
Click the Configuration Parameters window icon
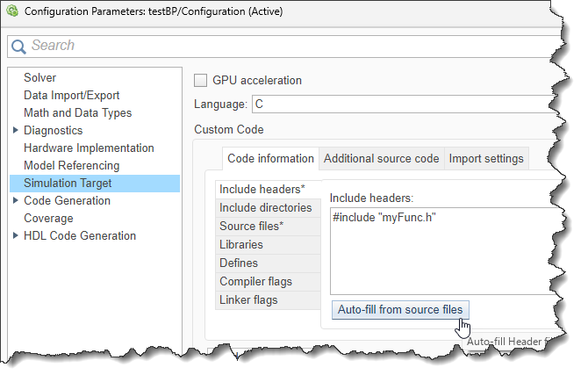pos(11,13)
